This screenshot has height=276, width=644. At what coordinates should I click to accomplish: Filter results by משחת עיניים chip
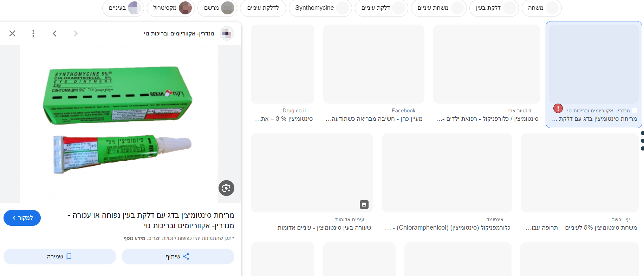click(439, 8)
